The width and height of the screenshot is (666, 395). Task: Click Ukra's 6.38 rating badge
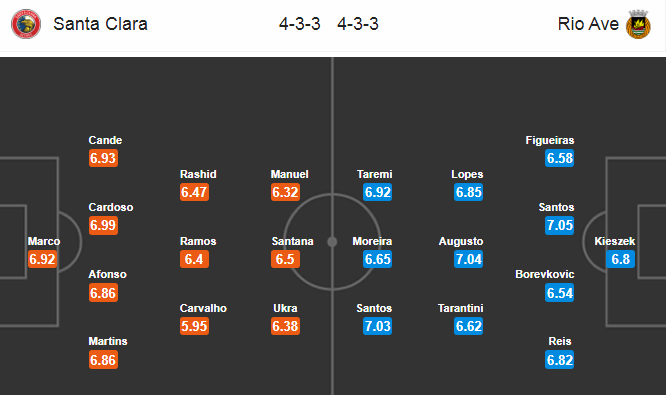click(x=285, y=326)
